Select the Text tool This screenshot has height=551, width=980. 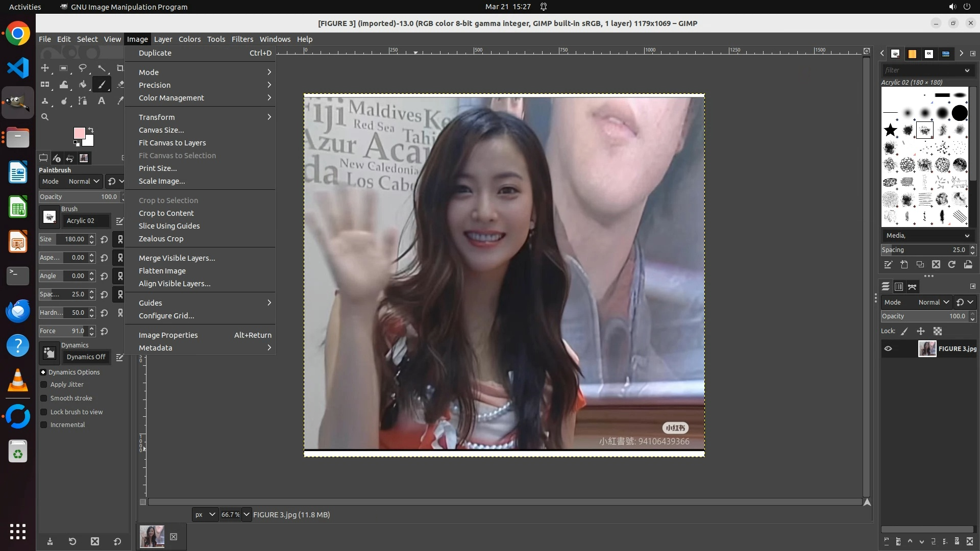tap(101, 101)
